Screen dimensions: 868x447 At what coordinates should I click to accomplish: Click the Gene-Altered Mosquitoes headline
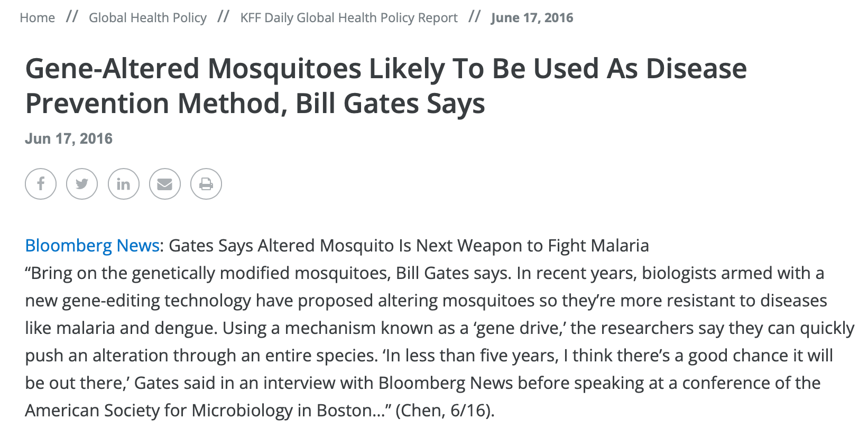[386, 86]
